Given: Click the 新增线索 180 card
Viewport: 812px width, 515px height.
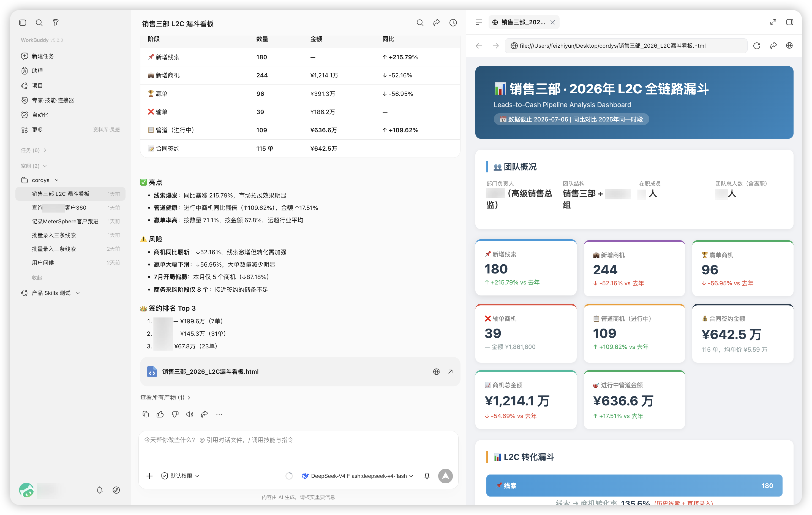Looking at the screenshot, I should coord(526,268).
